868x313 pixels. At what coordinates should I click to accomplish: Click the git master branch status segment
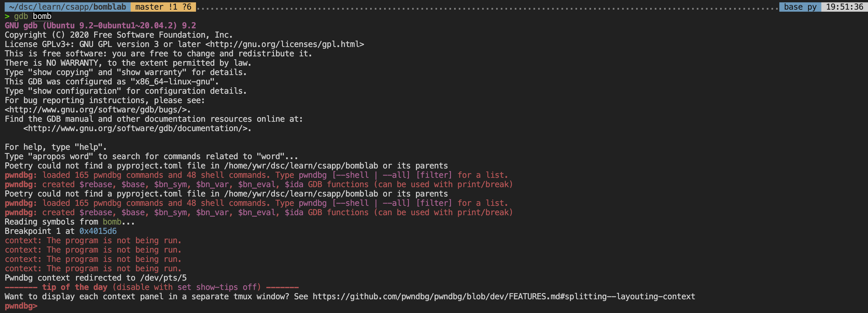(x=163, y=7)
